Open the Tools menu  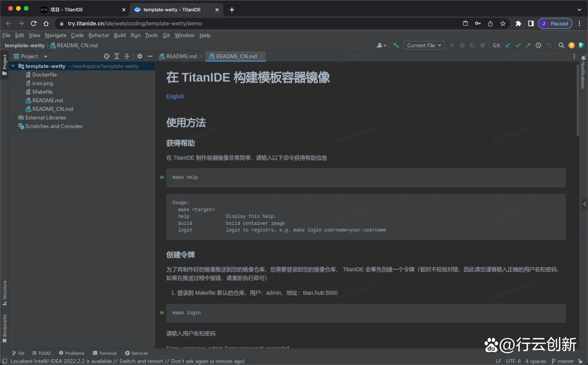151,35
